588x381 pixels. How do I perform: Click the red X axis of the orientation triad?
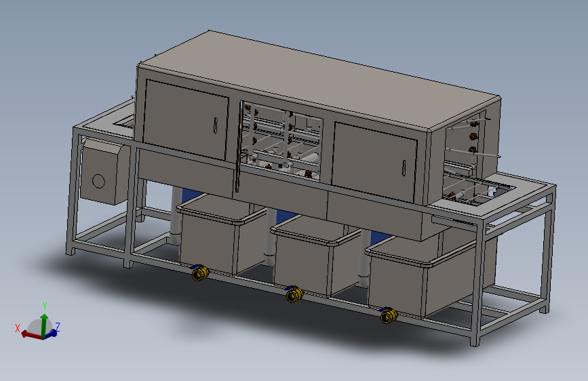click(31, 334)
